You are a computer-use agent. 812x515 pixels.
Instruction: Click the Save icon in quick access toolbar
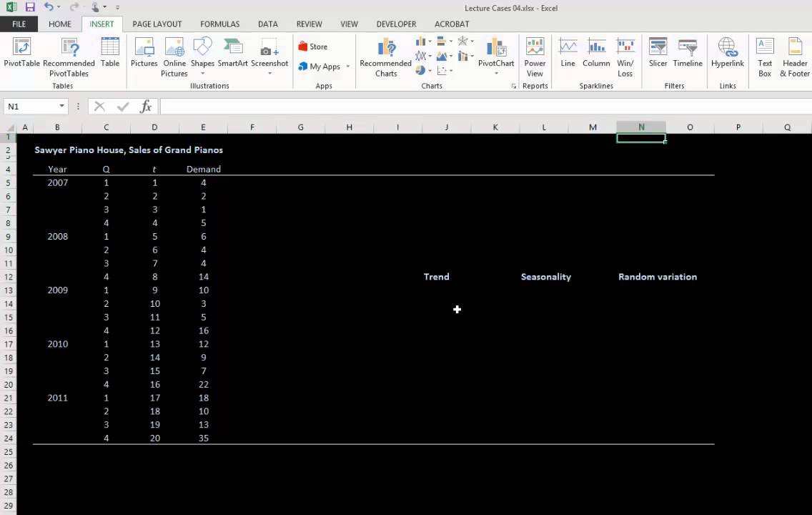click(x=30, y=7)
